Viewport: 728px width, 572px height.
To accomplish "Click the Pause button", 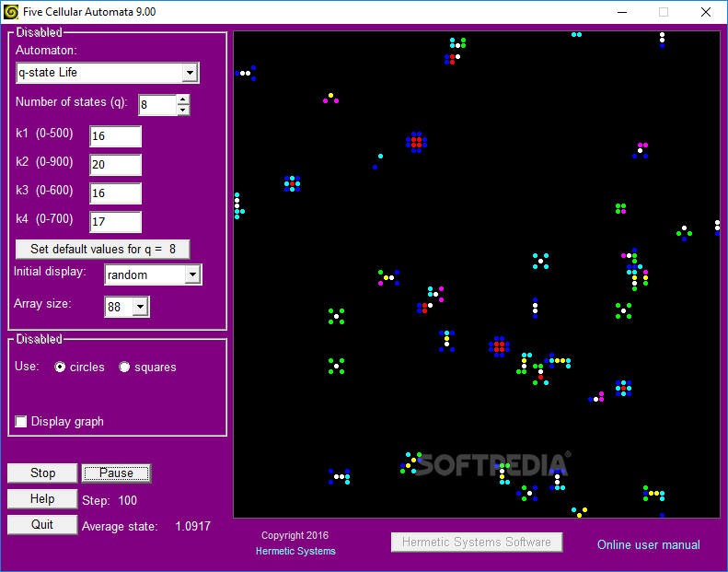I will click(116, 473).
